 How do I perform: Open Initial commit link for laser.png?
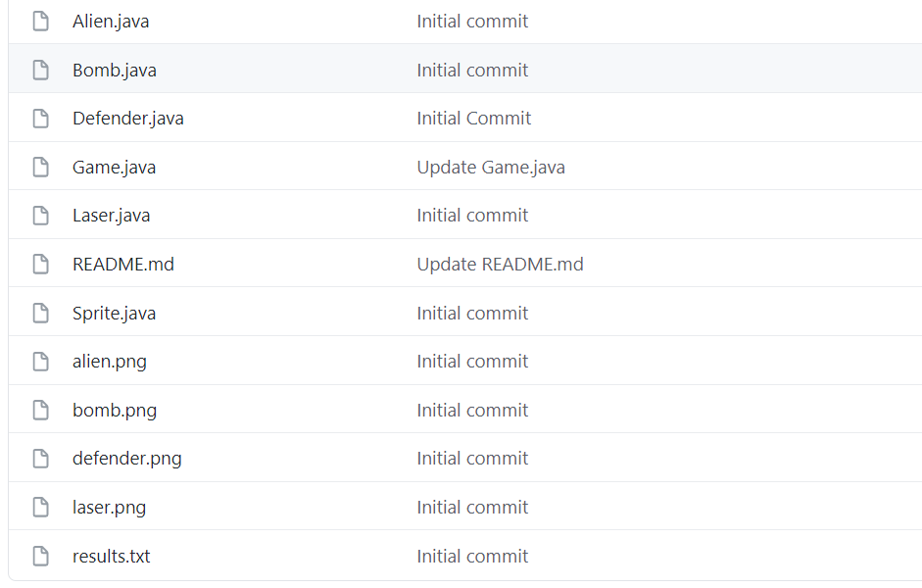coord(473,507)
